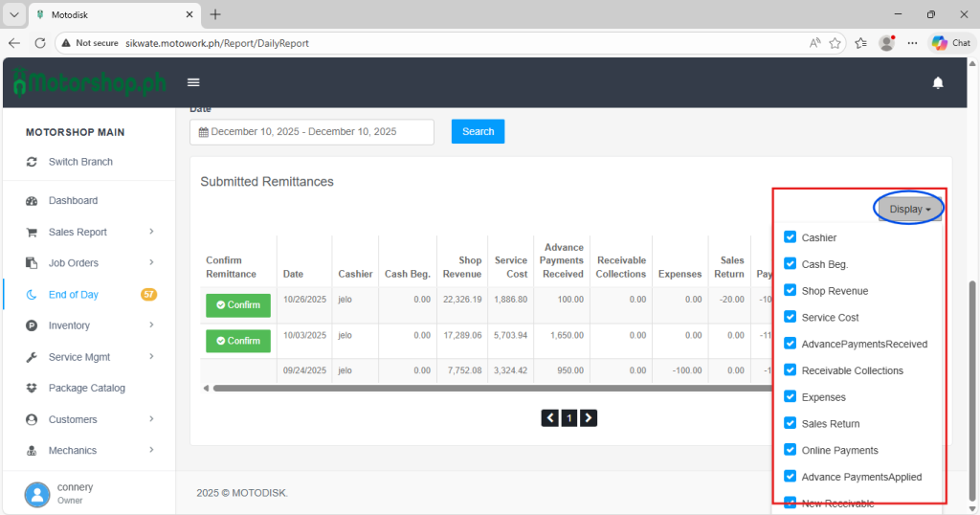Viewport: 980px width, 515px height.
Task: Click the Dashboard icon in sidebar
Action: [x=31, y=201]
